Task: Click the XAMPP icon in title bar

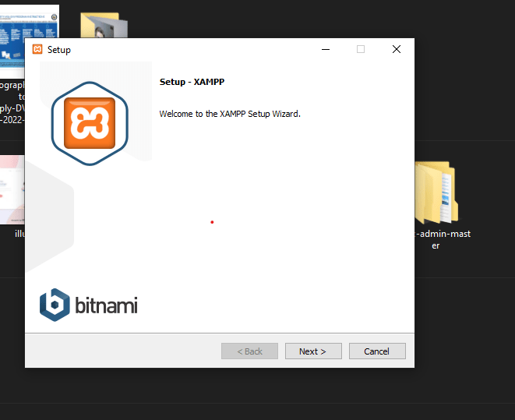Action: (x=37, y=49)
